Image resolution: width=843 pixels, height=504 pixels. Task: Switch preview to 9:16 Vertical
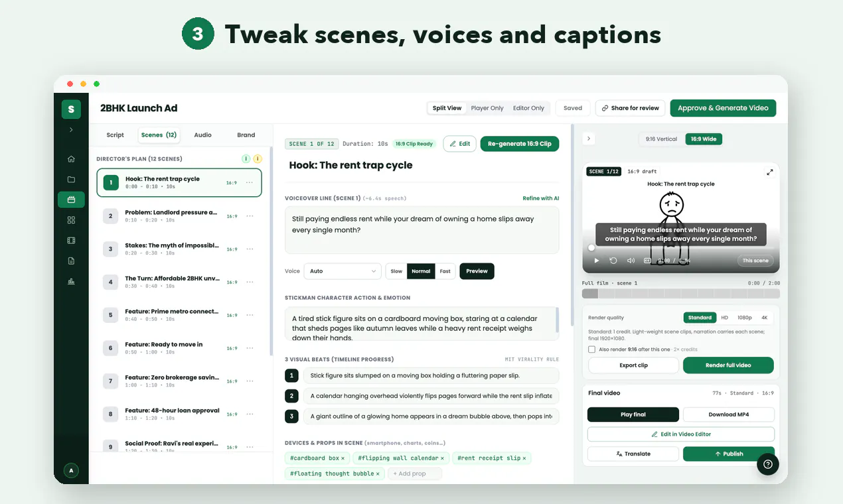661,139
